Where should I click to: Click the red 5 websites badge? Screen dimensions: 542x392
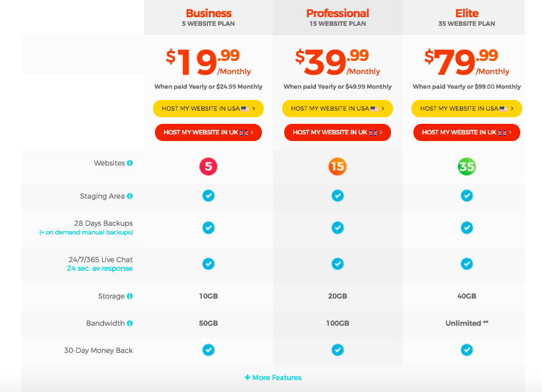pos(208,166)
